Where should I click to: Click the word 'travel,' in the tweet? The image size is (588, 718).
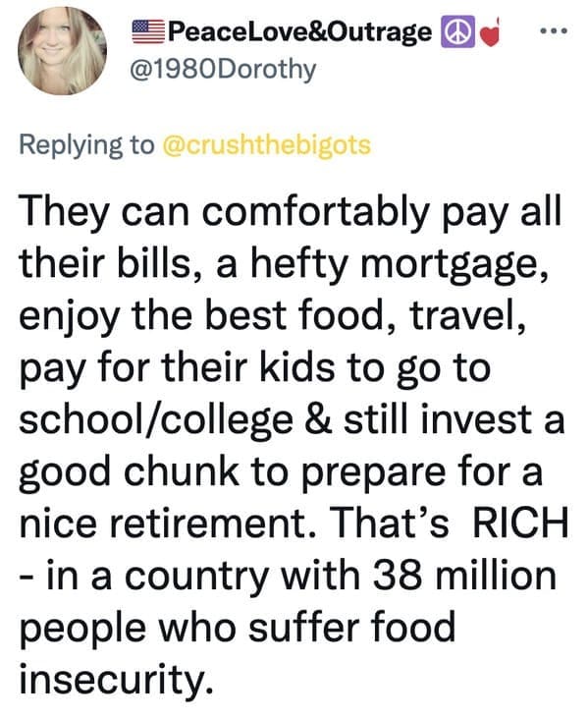(467, 316)
